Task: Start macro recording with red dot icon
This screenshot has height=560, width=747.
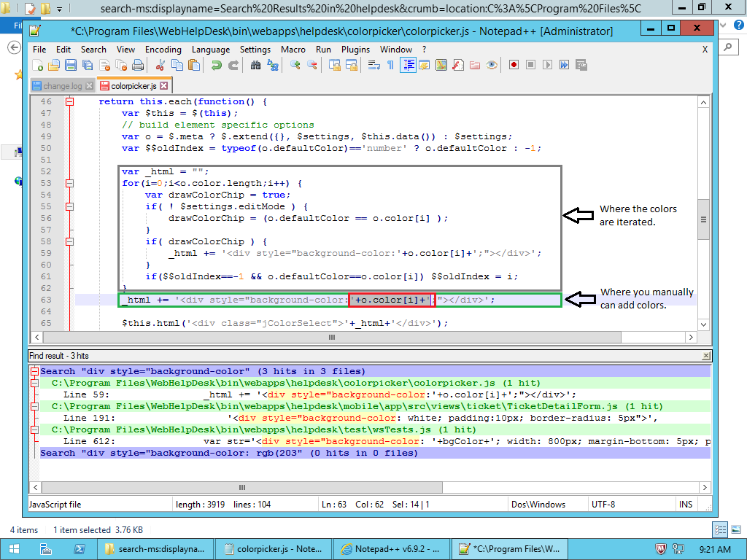Action: (x=514, y=65)
